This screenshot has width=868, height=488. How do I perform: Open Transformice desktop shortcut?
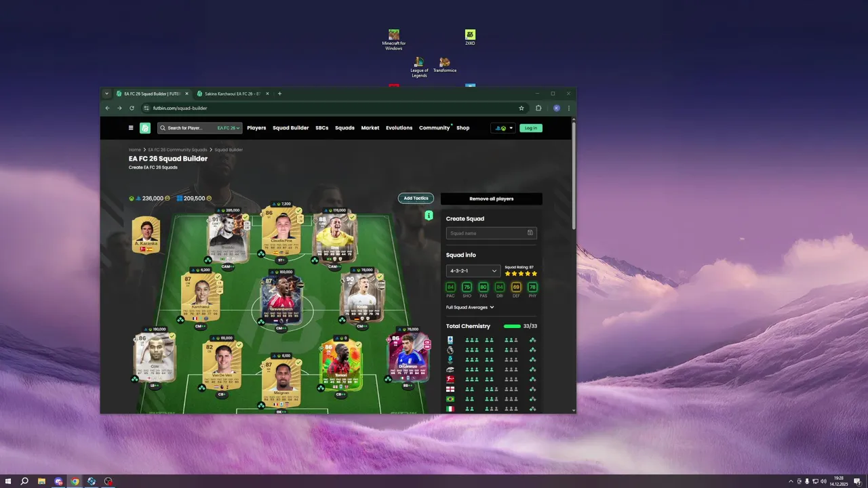pos(445,65)
